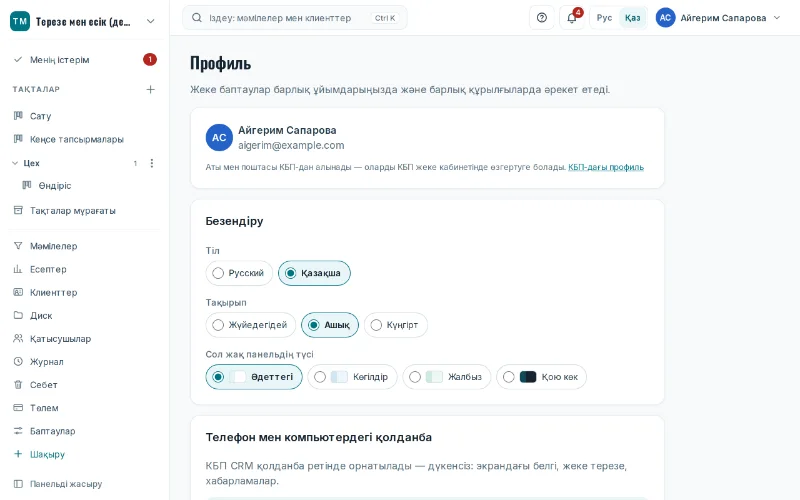Image resolution: width=800 pixels, height=500 pixels.
Task: Click the Кеңсе тапсырмалары board icon
Action: [18, 139]
